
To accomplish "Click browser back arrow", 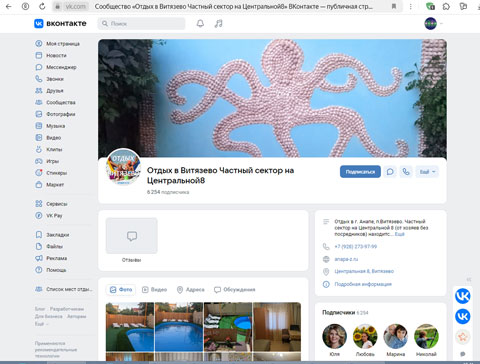I will [9, 6].
